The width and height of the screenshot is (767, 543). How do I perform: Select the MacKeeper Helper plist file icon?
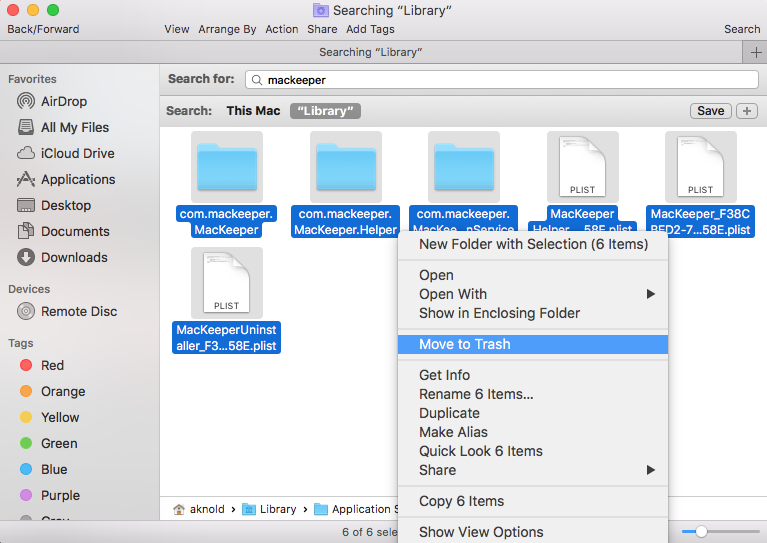point(583,167)
